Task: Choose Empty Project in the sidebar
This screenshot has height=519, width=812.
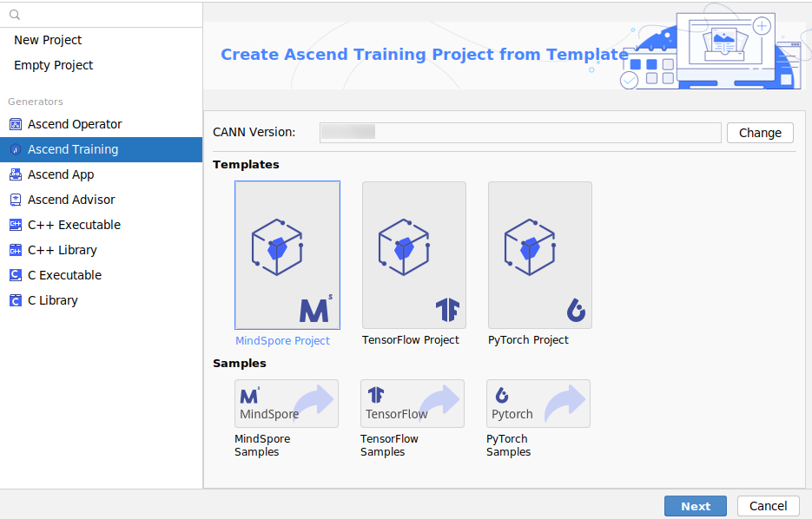Action: [53, 65]
